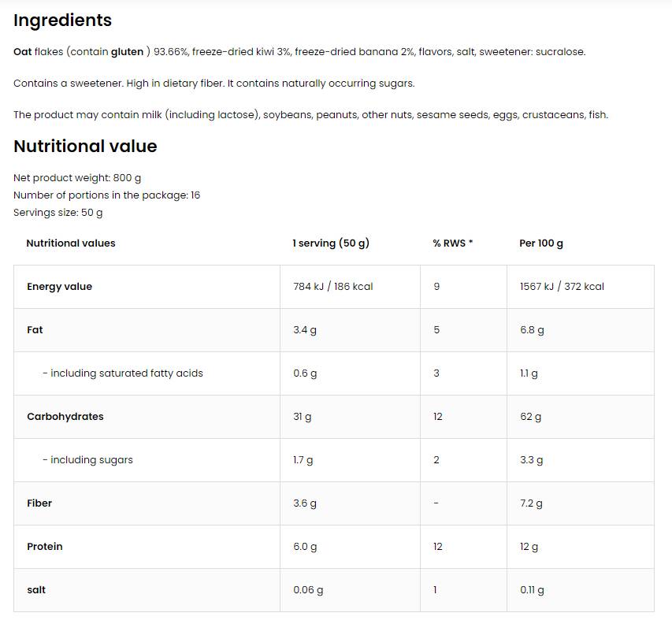
Task: Click the 784 kJ / 186 kcal cell
Action: [333, 287]
